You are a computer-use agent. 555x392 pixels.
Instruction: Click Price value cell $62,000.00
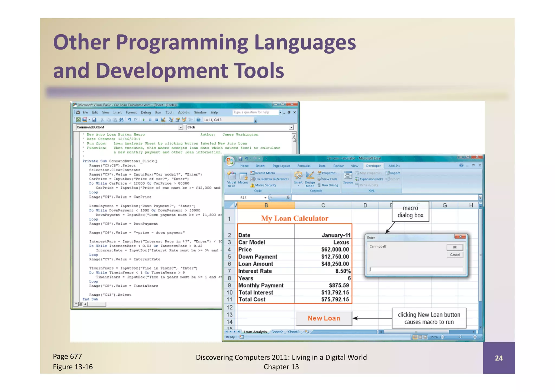(x=323, y=250)
